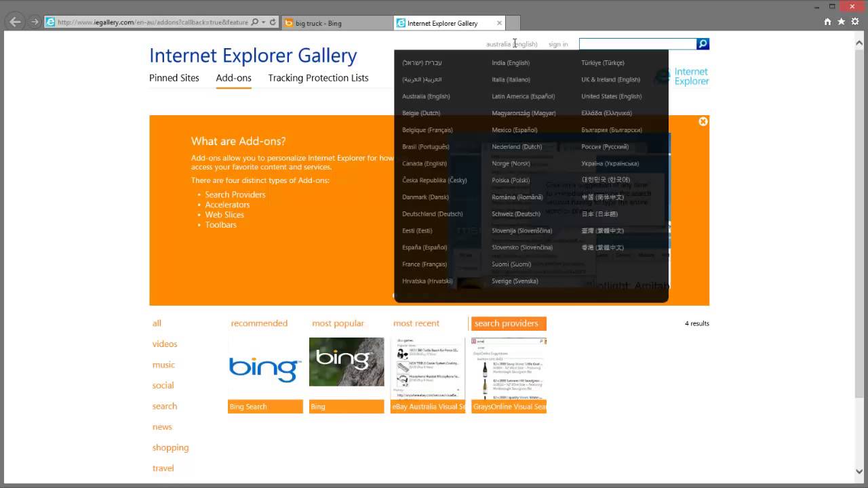
Task: Filter by the 'all' category
Action: tap(157, 323)
